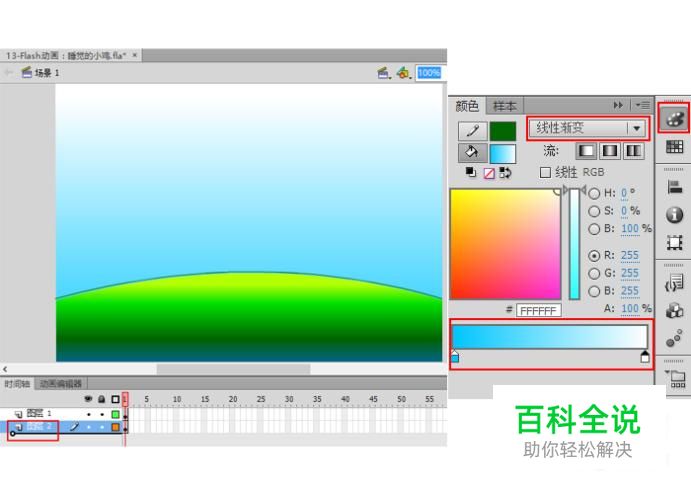Toggle visibility dot for 图层 2
The width and height of the screenshot is (691, 494).
(89, 427)
